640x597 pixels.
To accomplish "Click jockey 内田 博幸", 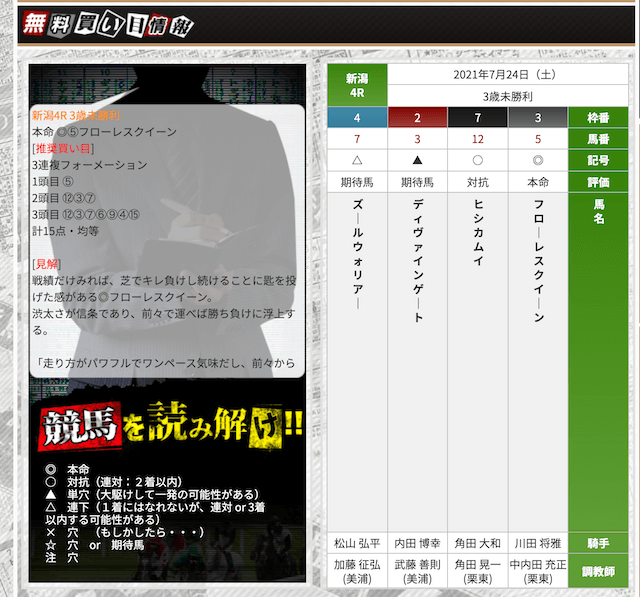I will click(x=417, y=543).
